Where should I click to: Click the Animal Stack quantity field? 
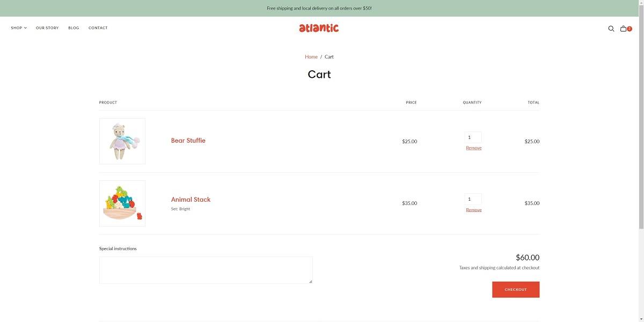pyautogui.click(x=473, y=199)
